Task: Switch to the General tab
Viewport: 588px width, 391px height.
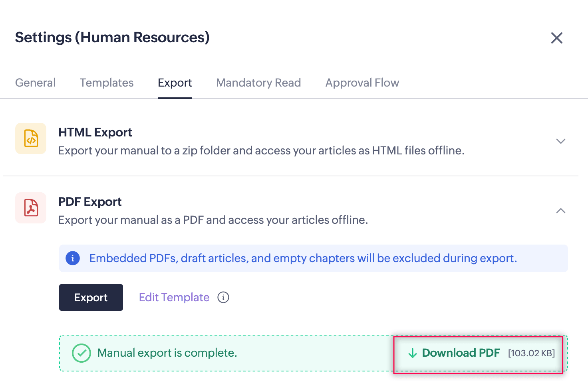Action: (36, 83)
